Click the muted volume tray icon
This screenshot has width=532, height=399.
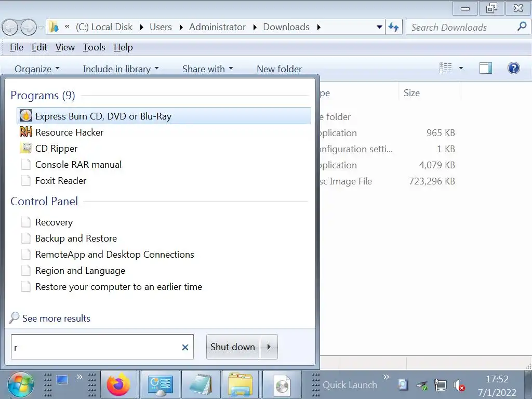click(459, 385)
